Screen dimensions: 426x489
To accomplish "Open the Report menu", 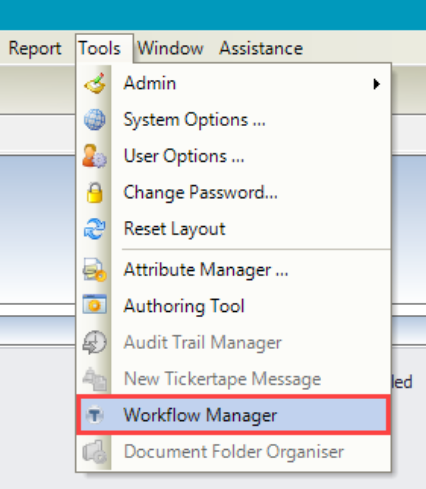I will point(35,48).
